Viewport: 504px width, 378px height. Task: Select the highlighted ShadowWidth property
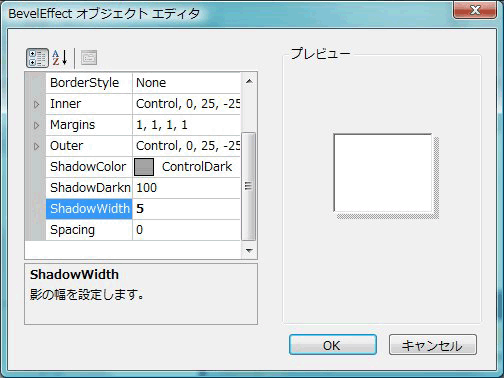(89, 209)
